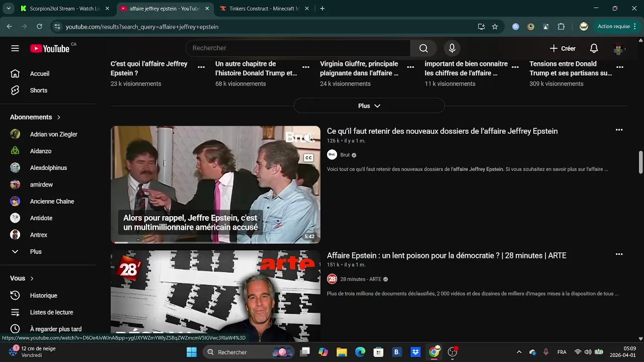
Task: Click the YouTube logo
Action: pyautogui.click(x=50, y=48)
